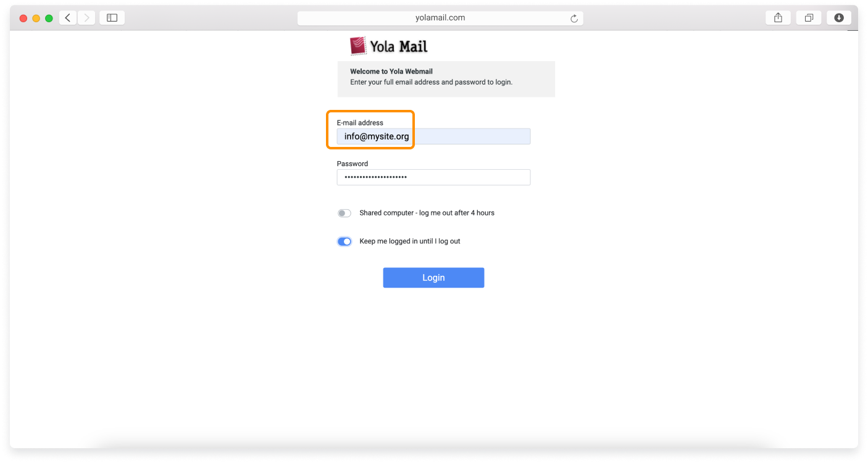This screenshot has width=868, height=463.
Task: Click the Yola Mail logo icon
Action: (x=357, y=45)
